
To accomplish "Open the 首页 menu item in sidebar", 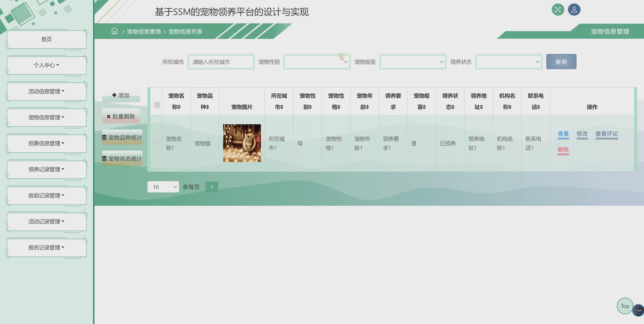I will click(47, 39).
